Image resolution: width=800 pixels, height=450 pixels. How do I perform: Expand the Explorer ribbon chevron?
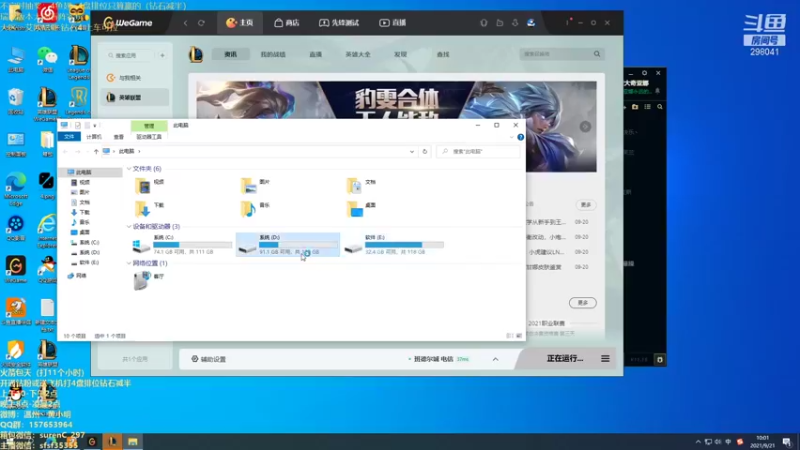(512, 137)
